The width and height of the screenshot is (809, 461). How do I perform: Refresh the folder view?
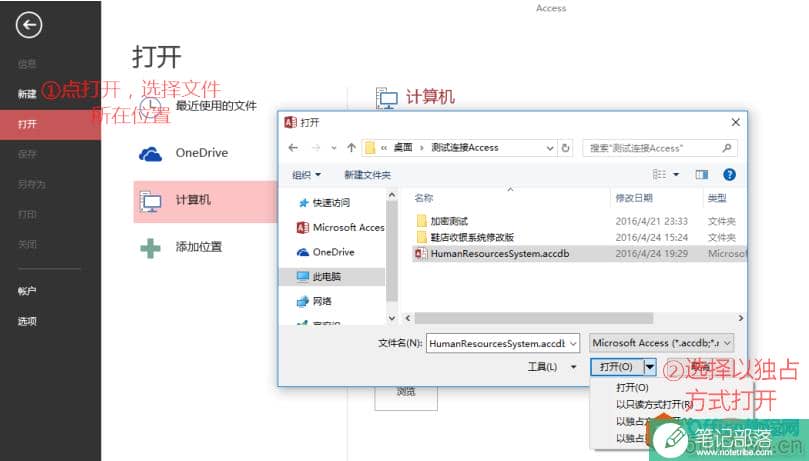tap(565, 148)
